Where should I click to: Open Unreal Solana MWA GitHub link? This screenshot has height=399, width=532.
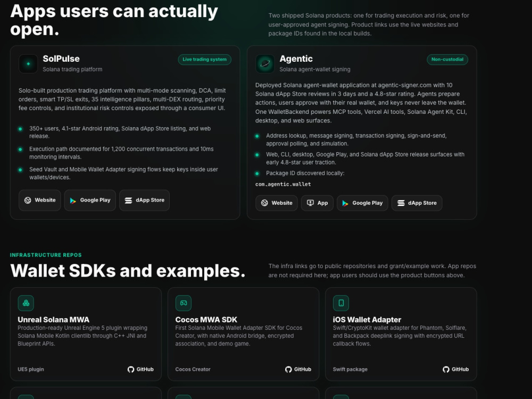tap(140, 369)
